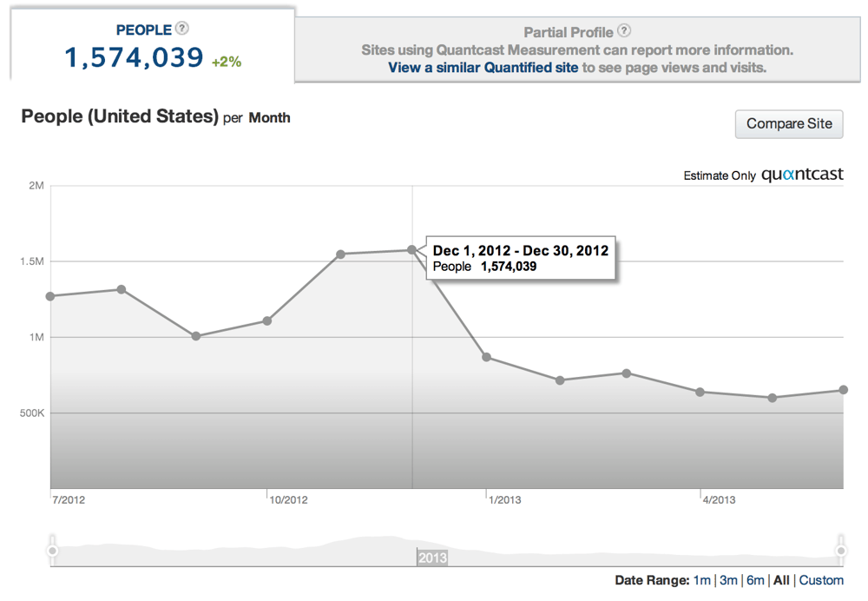The height and width of the screenshot is (601, 868).
Task: Click the help icon next to PEOPLE
Action: click(x=182, y=29)
